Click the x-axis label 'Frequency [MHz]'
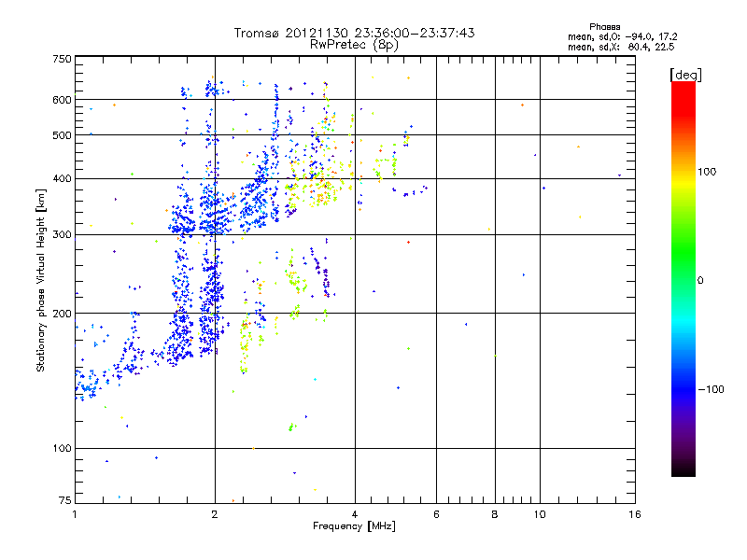The height and width of the screenshot is (560, 747). pos(354,526)
